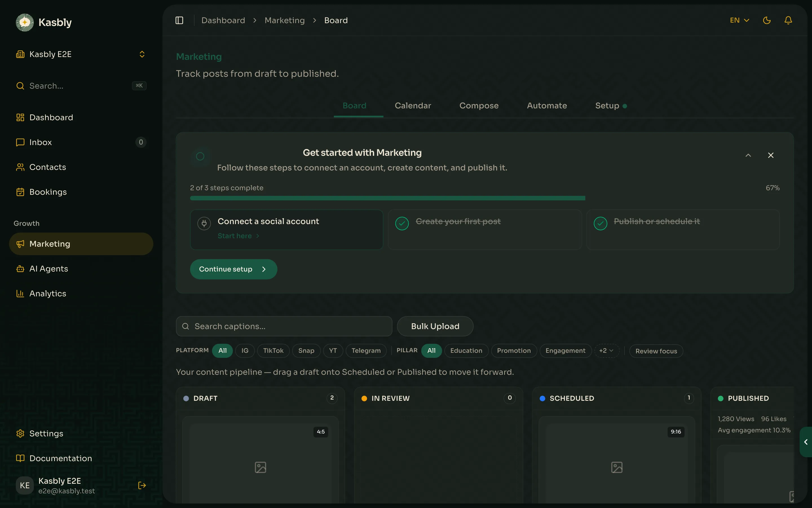Click Dashboard in the breadcrumb
The width and height of the screenshot is (812, 508).
223,21
